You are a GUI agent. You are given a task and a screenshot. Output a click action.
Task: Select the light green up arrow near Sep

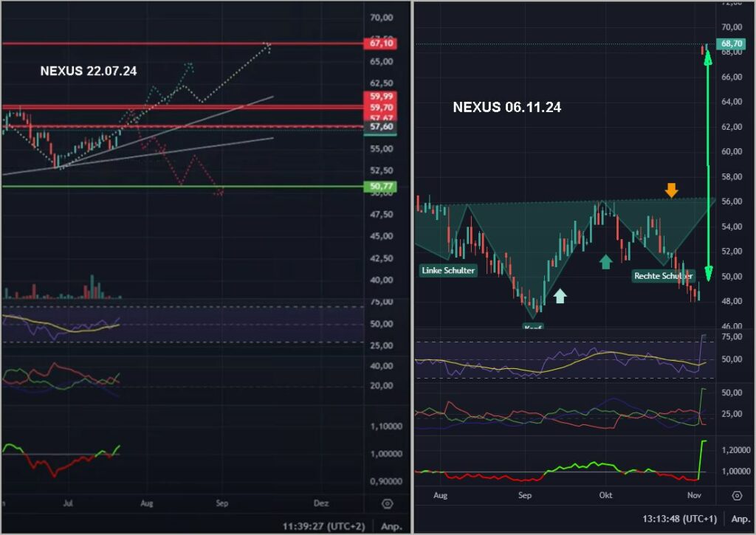[x=560, y=295]
